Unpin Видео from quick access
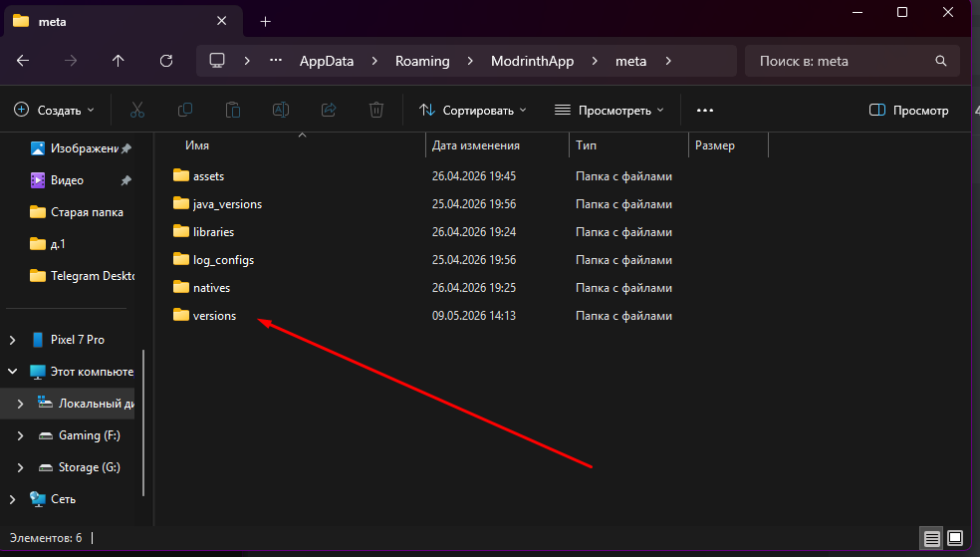Screen dimensions: 980x557 pos(126,180)
